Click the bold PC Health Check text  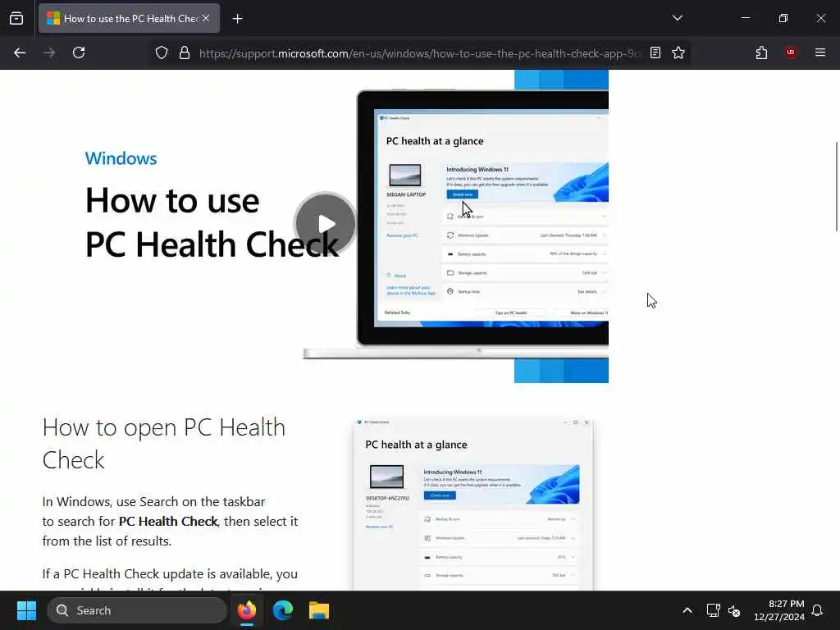pos(168,521)
